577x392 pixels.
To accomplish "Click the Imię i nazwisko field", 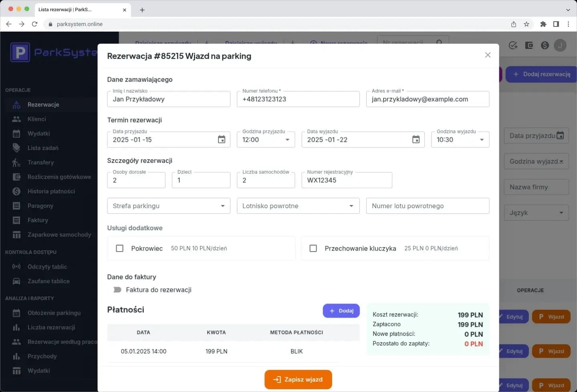I will [x=169, y=99].
